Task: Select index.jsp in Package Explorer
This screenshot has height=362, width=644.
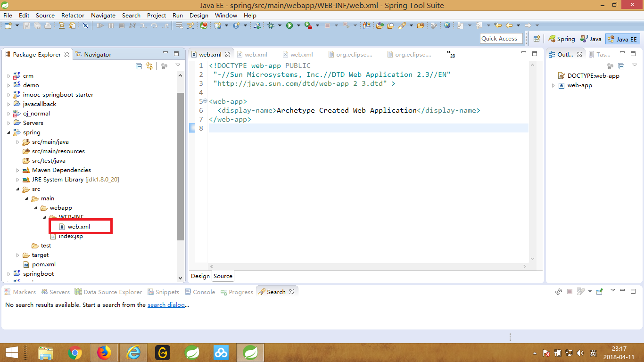Action: pyautogui.click(x=66, y=236)
